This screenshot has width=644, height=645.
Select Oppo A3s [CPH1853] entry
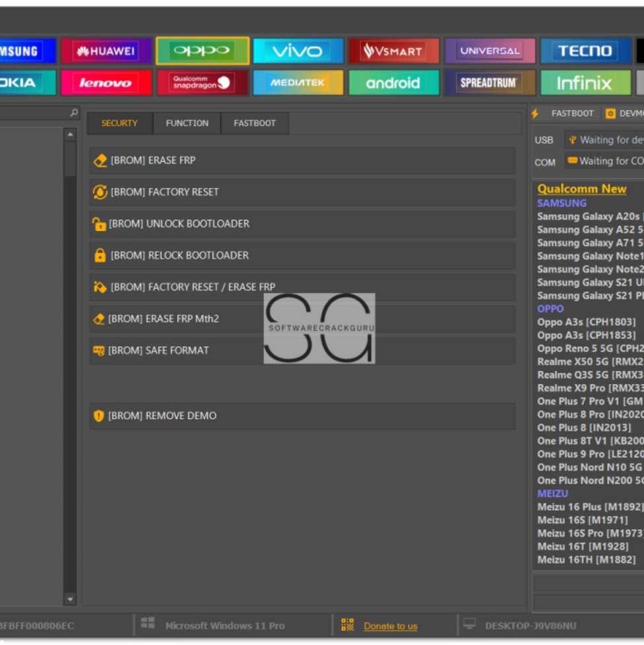click(587, 335)
